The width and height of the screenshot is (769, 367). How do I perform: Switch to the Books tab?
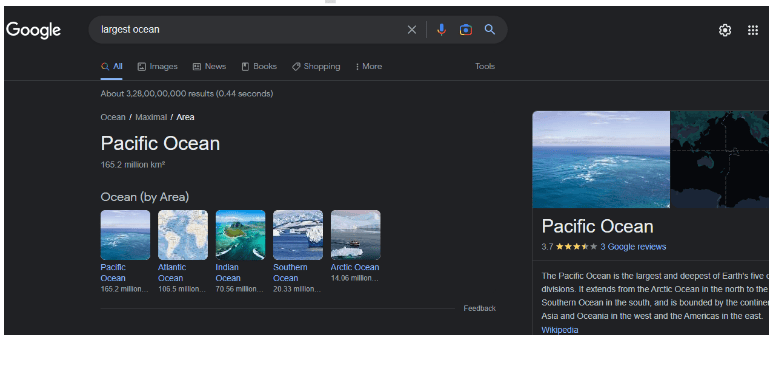point(259,66)
